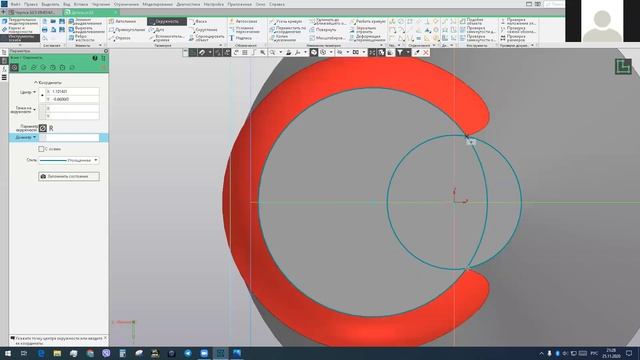Click the Y center coordinate field
This screenshot has width=640, height=360.
pyautogui.click(x=72, y=99)
